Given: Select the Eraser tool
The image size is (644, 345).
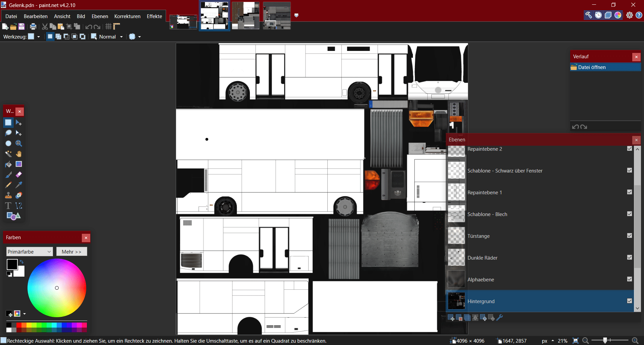Looking at the screenshot, I should pos(19,175).
